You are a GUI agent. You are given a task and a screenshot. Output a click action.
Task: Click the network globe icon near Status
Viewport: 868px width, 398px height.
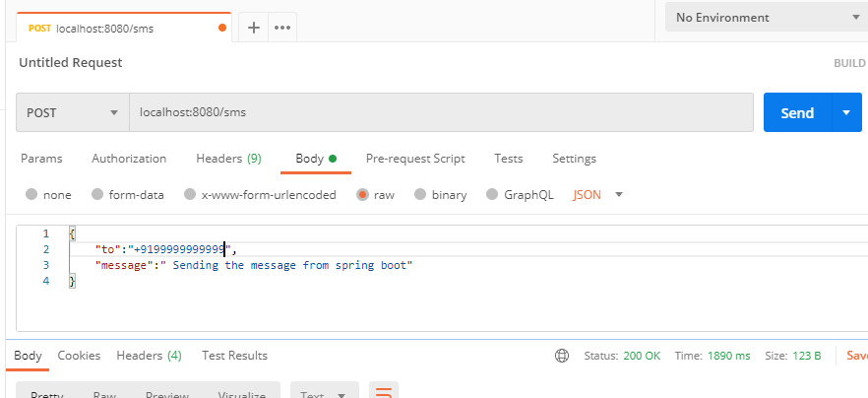(561, 356)
